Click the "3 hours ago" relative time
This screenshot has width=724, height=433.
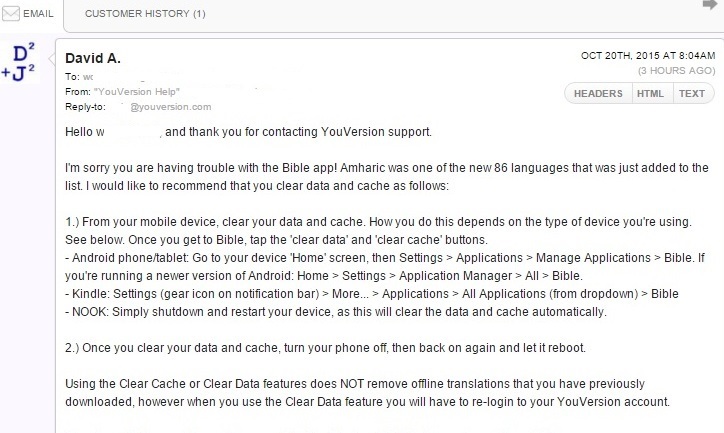point(675,71)
